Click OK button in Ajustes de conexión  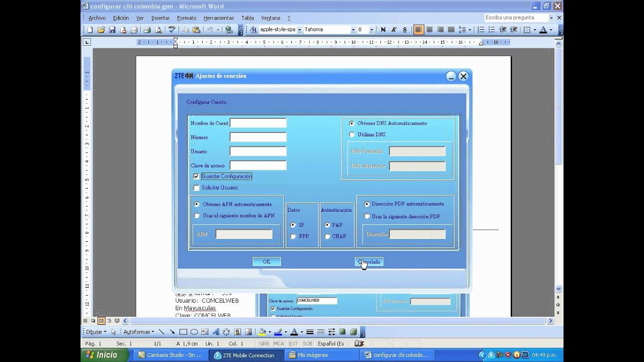267,261
